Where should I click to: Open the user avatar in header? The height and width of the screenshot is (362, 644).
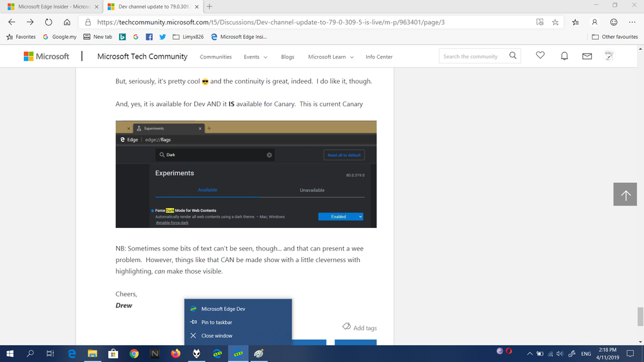[x=609, y=55]
